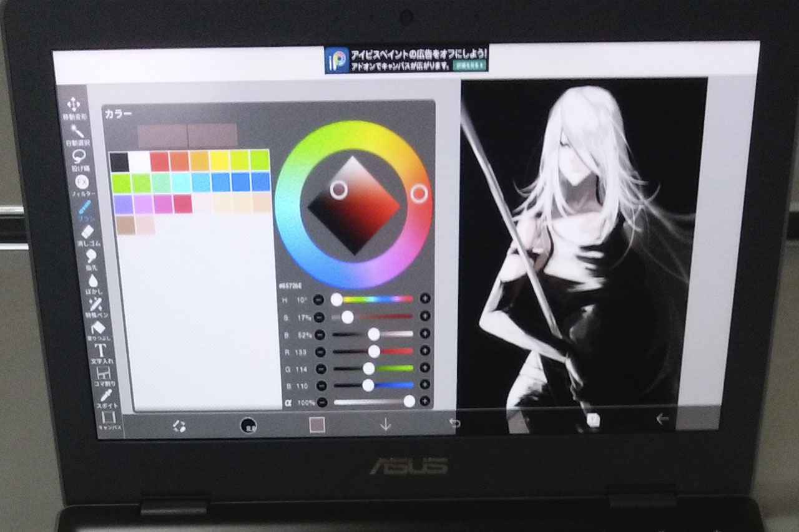
Task: Select the 投げ縄 lasso tool
Action: point(79,159)
